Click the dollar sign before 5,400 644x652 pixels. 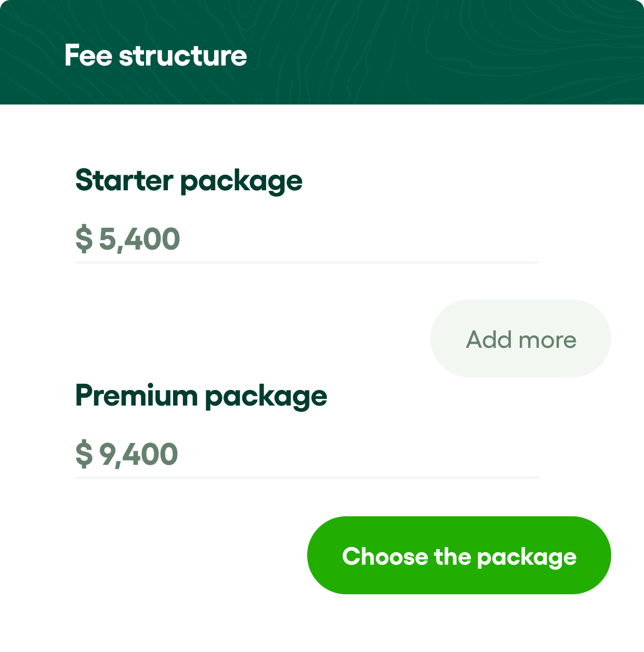coord(83,238)
